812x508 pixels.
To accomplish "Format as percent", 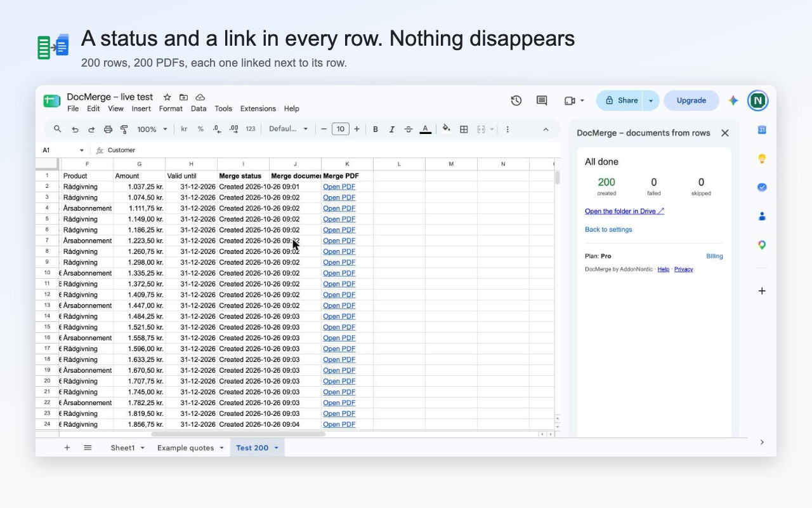I will coord(200,129).
